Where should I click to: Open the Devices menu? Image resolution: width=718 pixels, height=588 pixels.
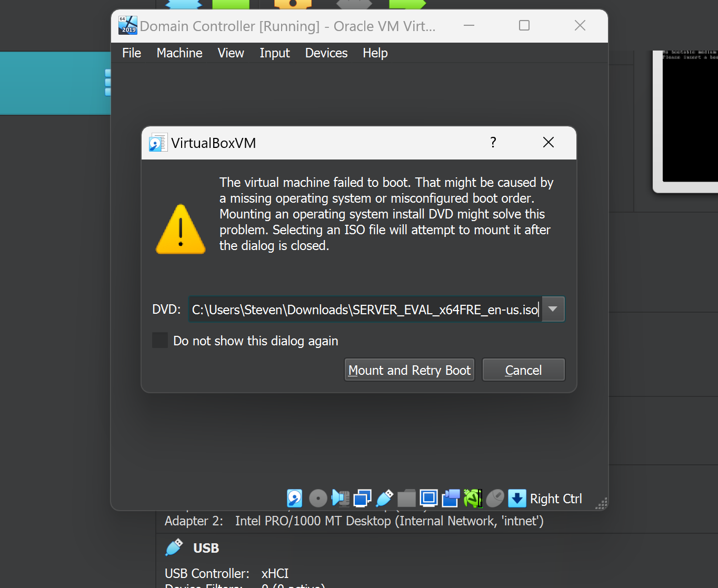click(326, 53)
